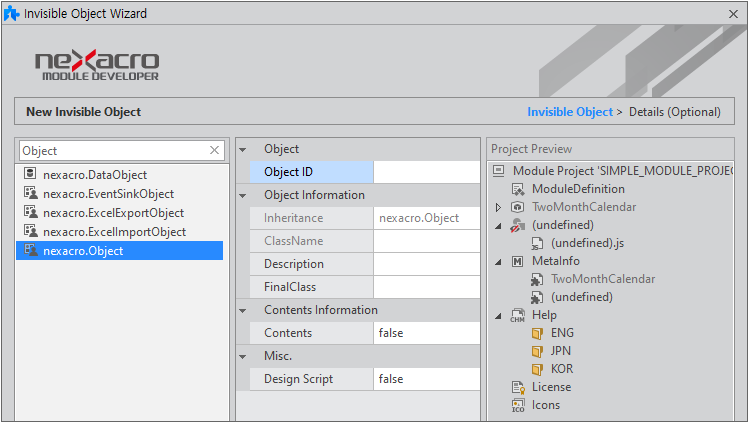This screenshot has height=422, width=748.
Task: Click the nexacro.ExcelExportObject list icon
Action: click(x=29, y=213)
